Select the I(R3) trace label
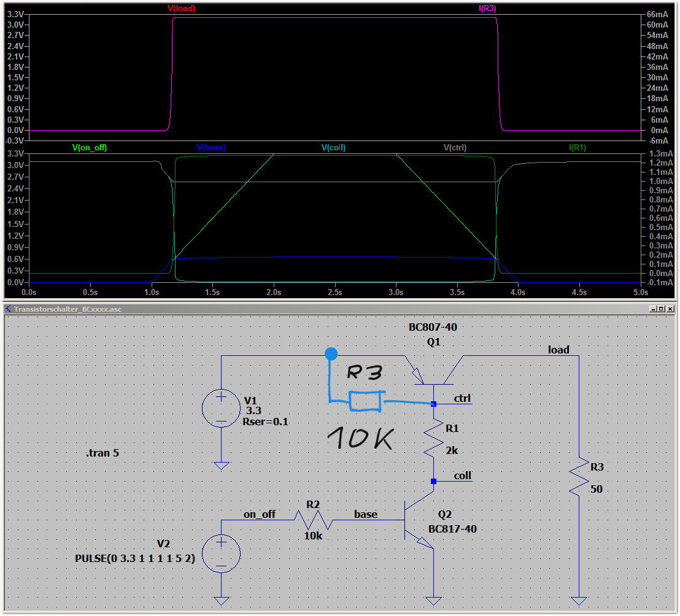The height and width of the screenshot is (616, 680). pos(487,8)
